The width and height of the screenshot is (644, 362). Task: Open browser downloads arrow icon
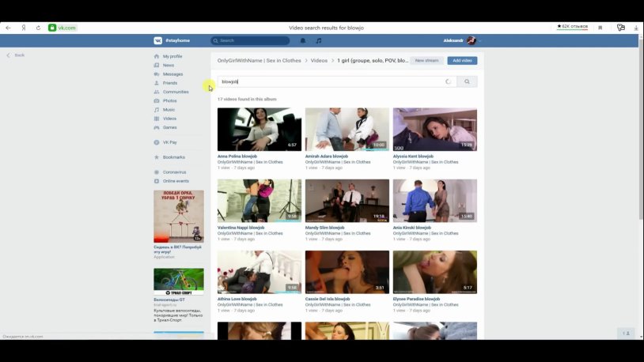[636, 28]
